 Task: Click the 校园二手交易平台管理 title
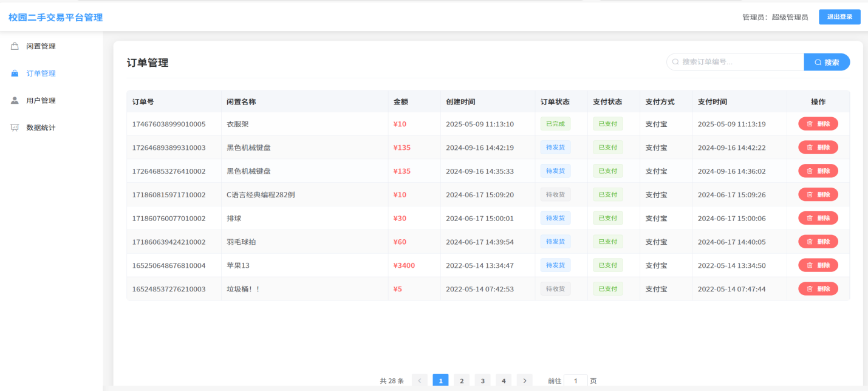tap(55, 18)
